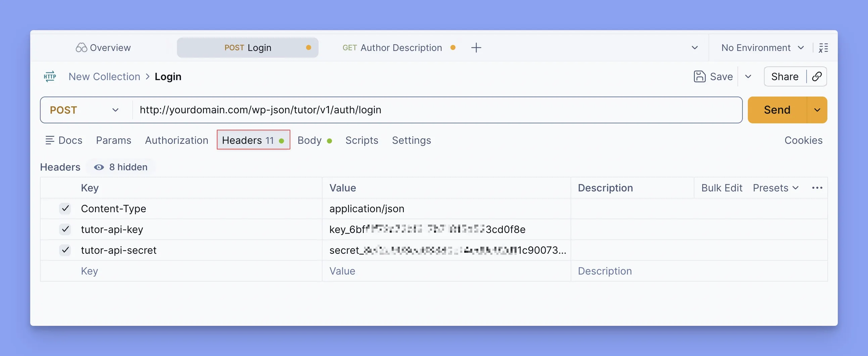This screenshot has height=356, width=868.
Task: Select the Headers 11 tab
Action: pos(253,140)
